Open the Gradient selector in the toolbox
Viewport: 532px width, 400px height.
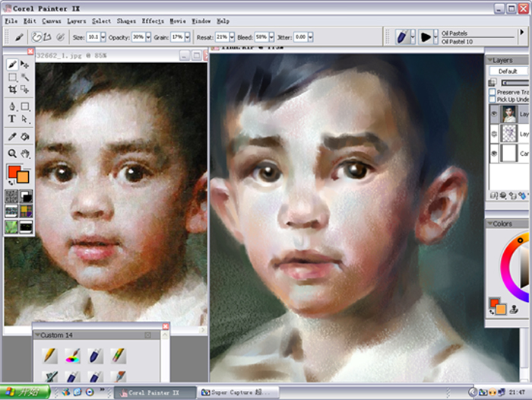(x=26, y=196)
